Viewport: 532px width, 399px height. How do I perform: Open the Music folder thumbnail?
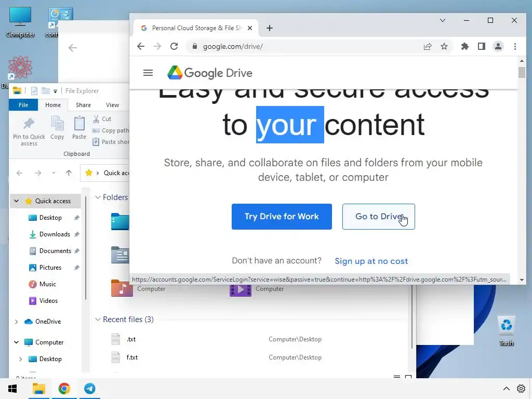(122, 288)
